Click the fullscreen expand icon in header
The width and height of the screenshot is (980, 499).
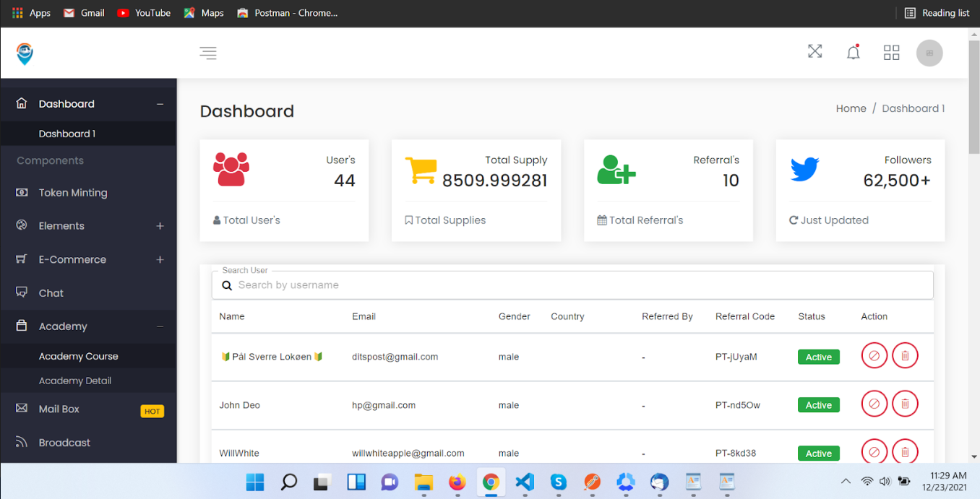815,51
